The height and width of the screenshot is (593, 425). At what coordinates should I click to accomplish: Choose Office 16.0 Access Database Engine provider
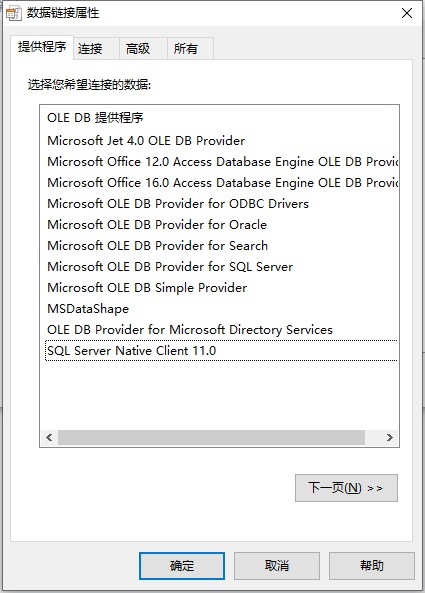(222, 183)
